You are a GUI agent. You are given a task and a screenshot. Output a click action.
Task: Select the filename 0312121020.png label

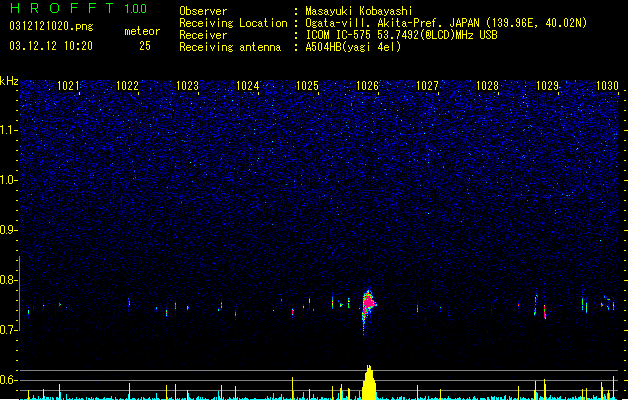tap(51, 27)
